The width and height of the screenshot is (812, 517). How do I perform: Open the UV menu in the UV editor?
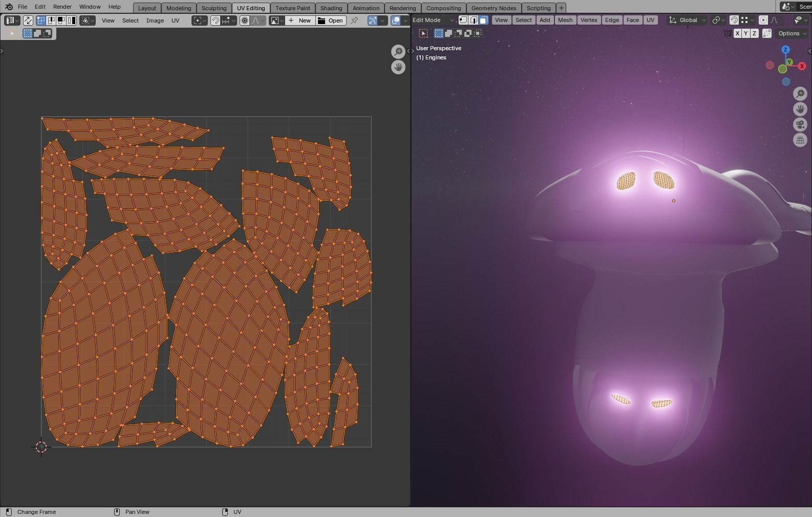(x=176, y=20)
